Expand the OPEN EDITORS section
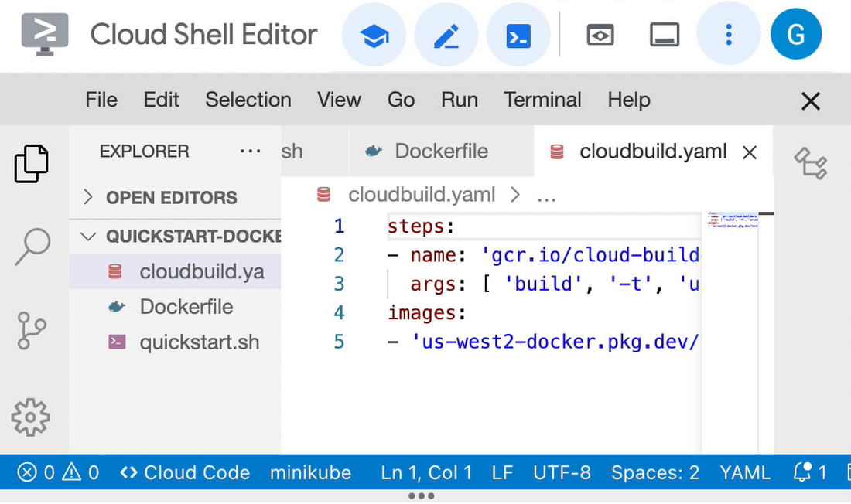Viewport: 851px width, 504px height. (175, 197)
